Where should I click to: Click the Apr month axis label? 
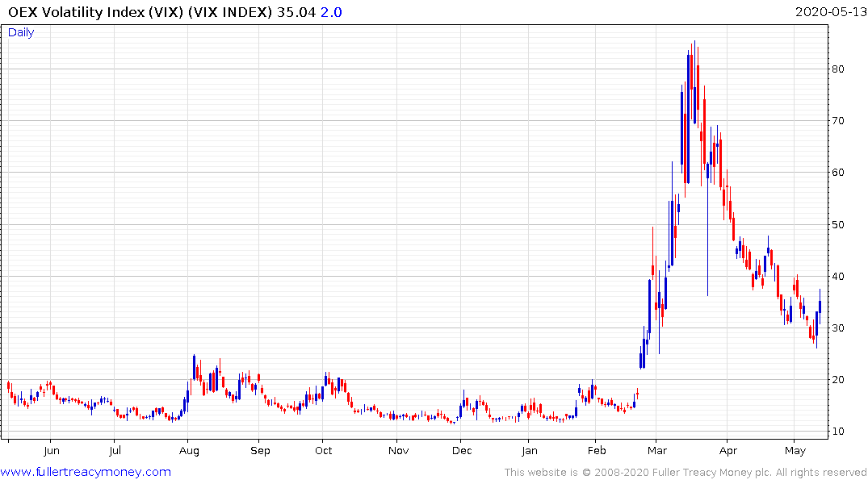[728, 452]
